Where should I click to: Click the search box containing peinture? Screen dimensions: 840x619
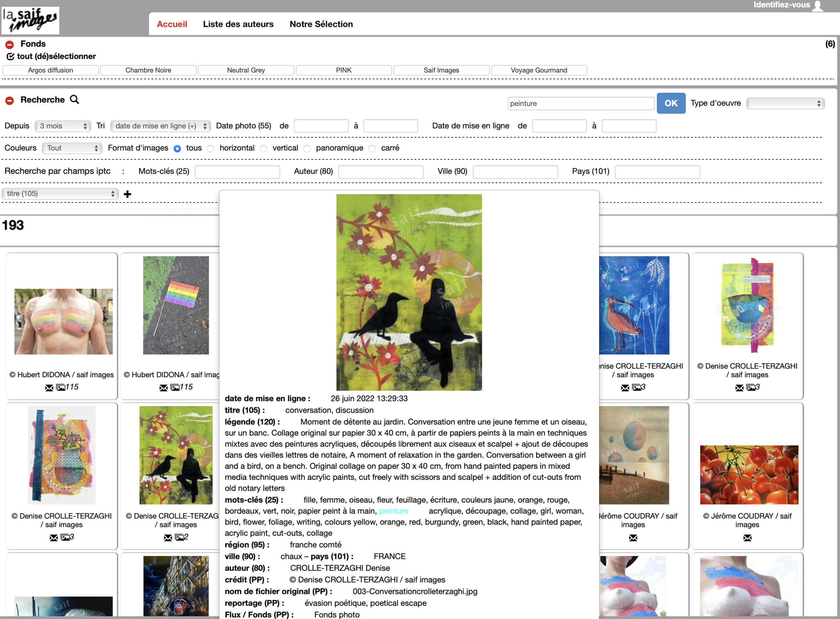click(581, 104)
